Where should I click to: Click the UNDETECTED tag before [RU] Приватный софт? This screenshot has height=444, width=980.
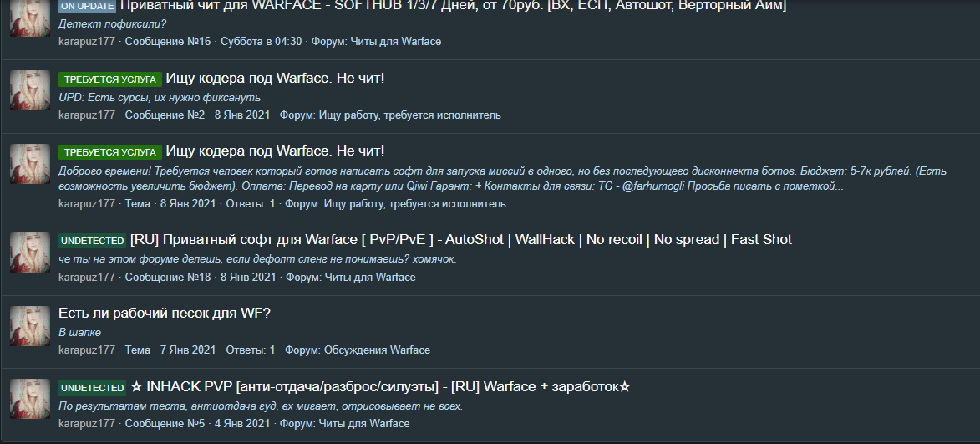pyautogui.click(x=93, y=240)
